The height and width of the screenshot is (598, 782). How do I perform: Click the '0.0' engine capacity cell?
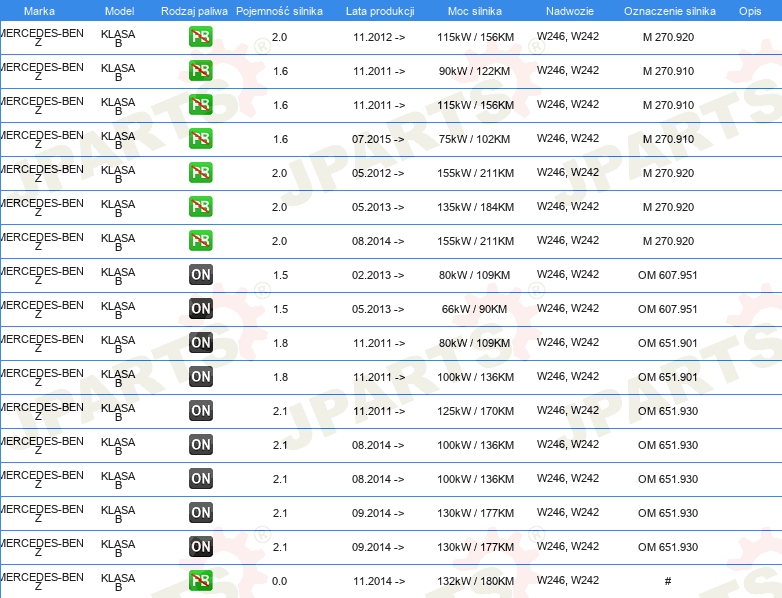click(279, 581)
